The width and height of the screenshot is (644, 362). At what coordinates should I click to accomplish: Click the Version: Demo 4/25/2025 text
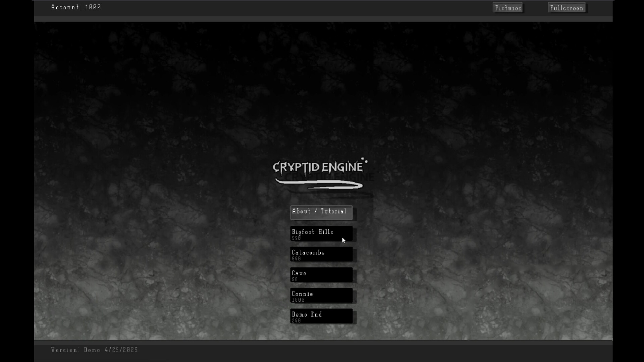tap(94, 350)
